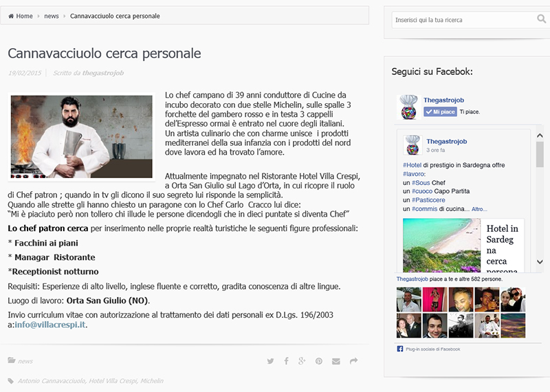The height and width of the screenshot is (392, 550).
Task: Click 'Cannavacciuolo cerca personale' breadcrumb text
Action: pos(115,16)
